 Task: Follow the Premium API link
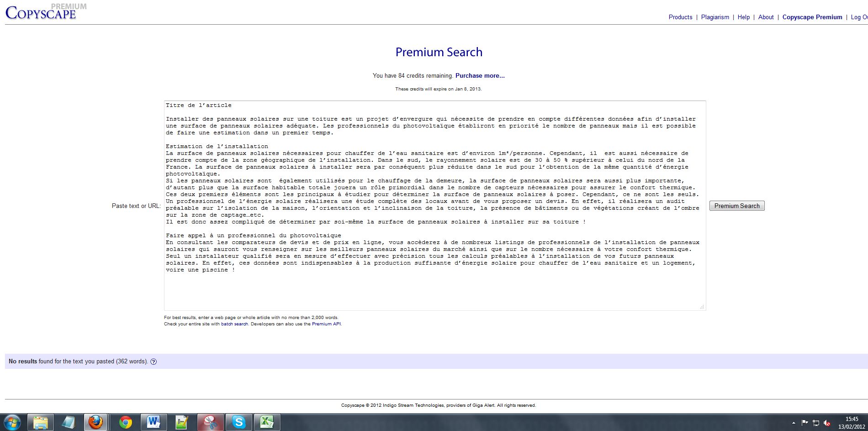(326, 324)
